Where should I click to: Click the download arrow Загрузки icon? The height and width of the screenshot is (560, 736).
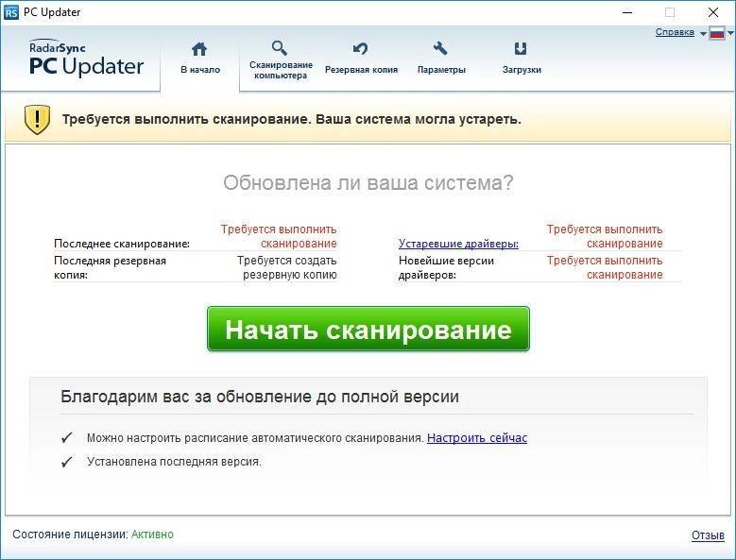click(x=521, y=49)
